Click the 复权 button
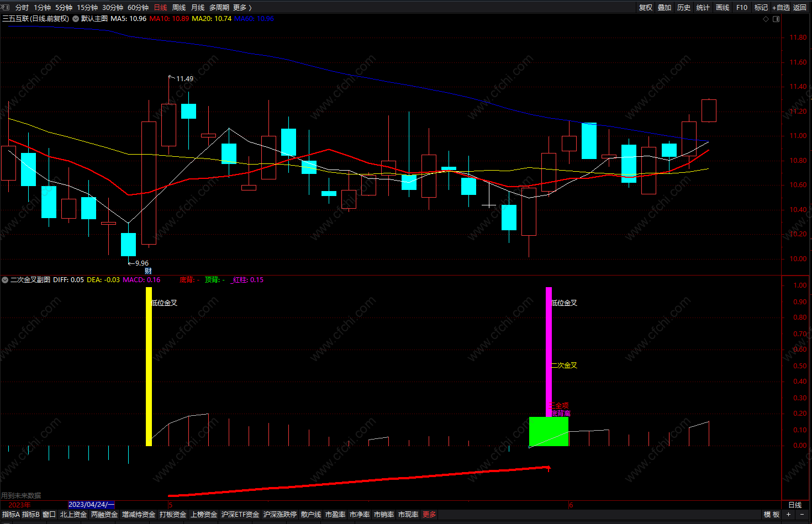The image size is (812, 524). click(x=646, y=8)
